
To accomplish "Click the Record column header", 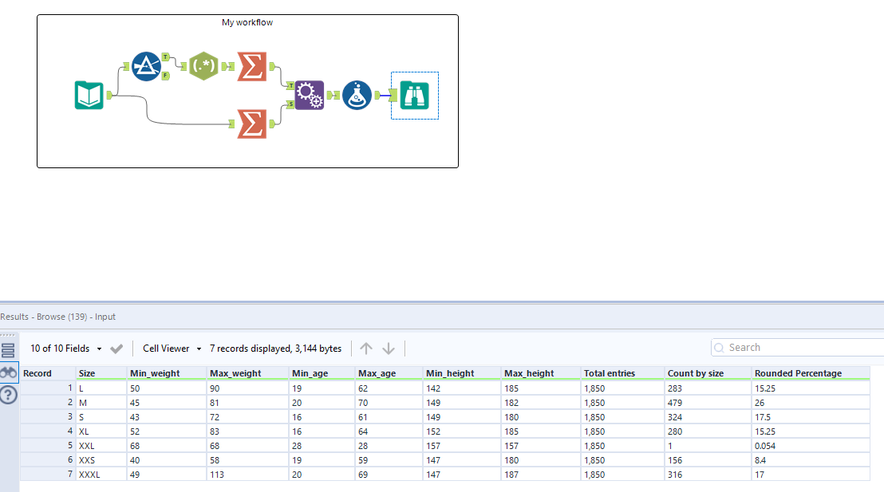I will click(48, 373).
